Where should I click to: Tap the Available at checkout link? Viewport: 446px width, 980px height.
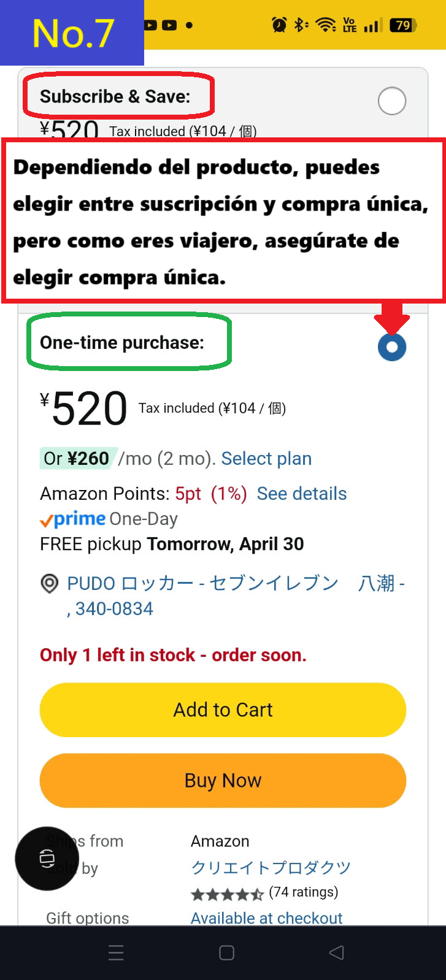click(266, 918)
